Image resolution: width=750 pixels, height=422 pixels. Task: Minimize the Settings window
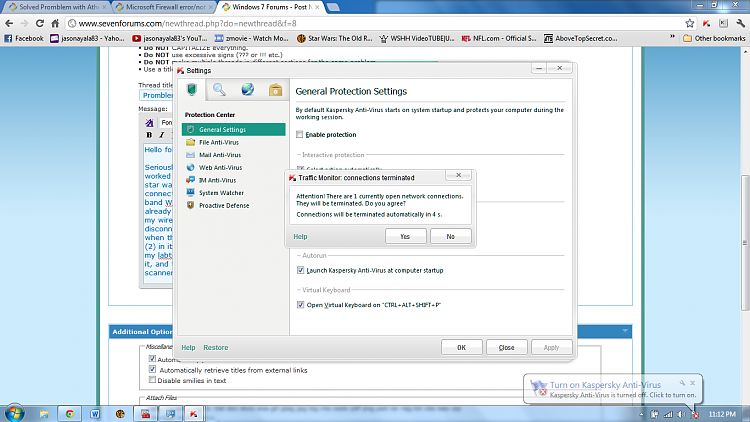[539, 68]
